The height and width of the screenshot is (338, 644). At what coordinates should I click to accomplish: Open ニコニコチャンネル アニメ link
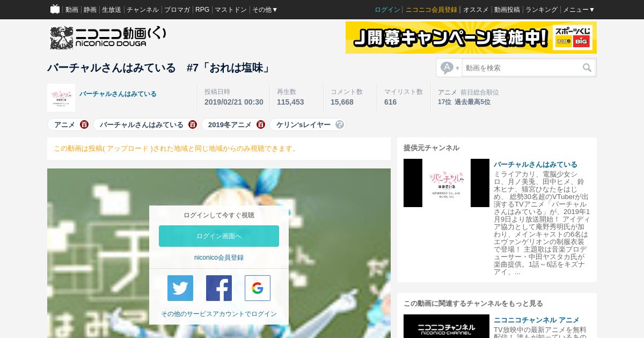point(537,320)
